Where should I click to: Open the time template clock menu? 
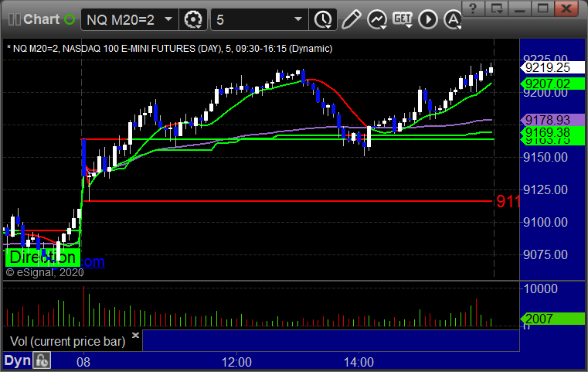point(323,19)
